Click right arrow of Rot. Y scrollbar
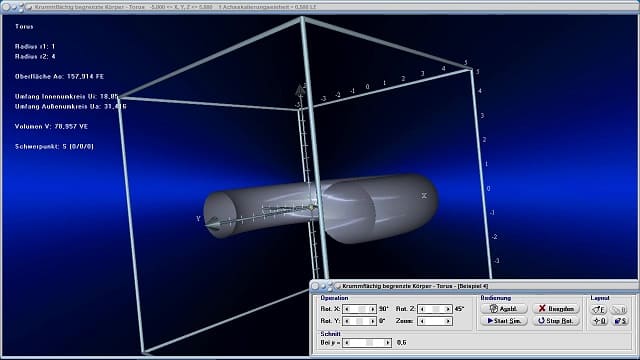This screenshot has width=640, height=360. pos(372,321)
